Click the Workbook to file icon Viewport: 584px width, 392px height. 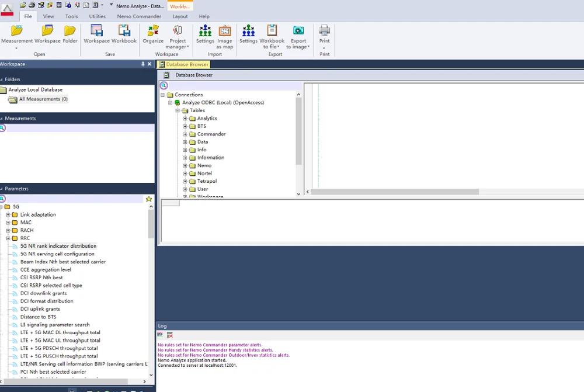pyautogui.click(x=272, y=34)
